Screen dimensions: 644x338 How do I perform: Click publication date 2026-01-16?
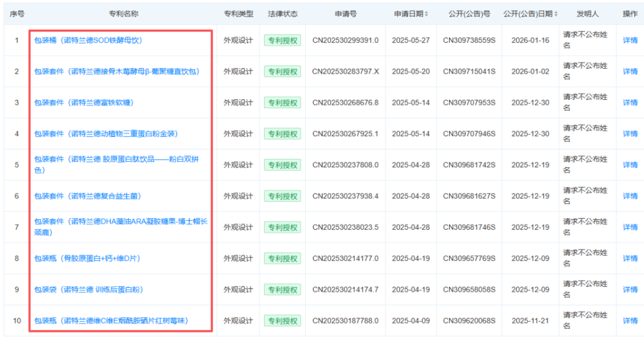point(530,40)
